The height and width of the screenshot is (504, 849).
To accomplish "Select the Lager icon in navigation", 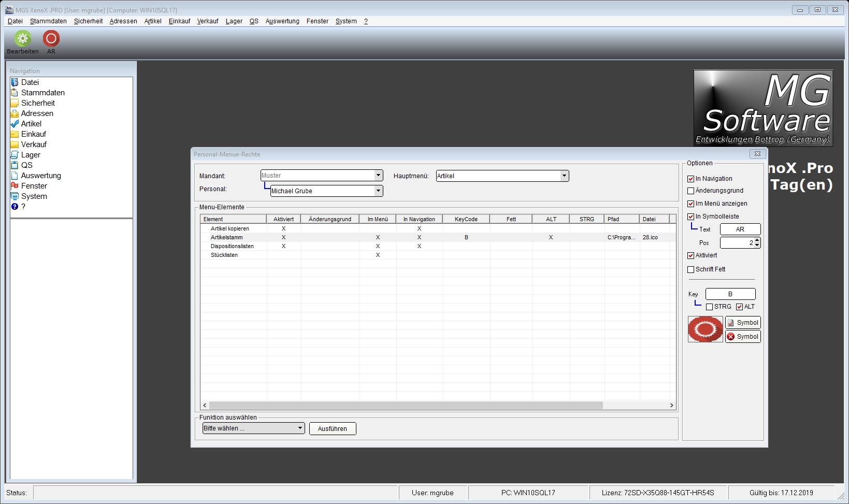I will [x=15, y=155].
